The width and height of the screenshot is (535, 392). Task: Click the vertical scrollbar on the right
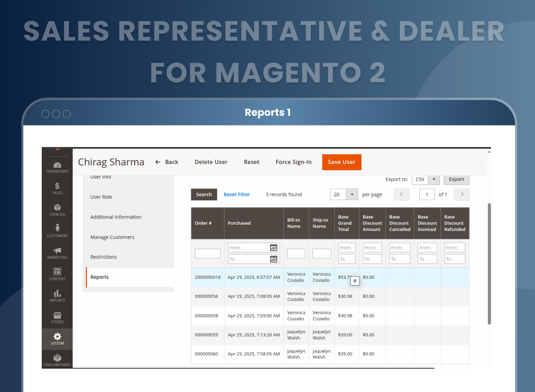[x=489, y=264]
